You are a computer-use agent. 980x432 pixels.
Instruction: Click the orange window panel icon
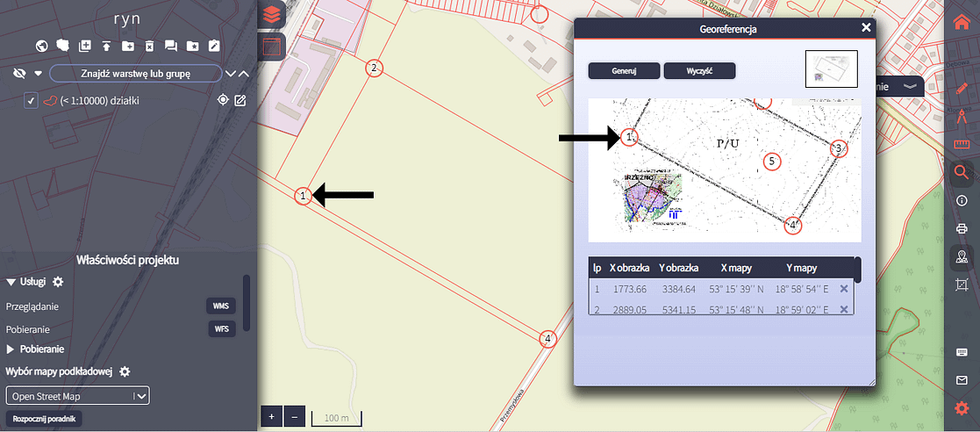pyautogui.click(x=271, y=47)
